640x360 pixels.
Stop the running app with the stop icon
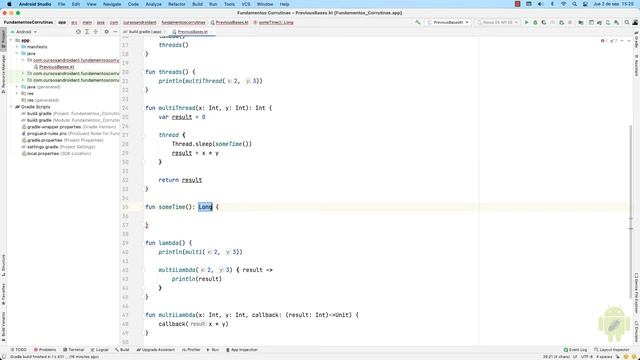[570, 22]
